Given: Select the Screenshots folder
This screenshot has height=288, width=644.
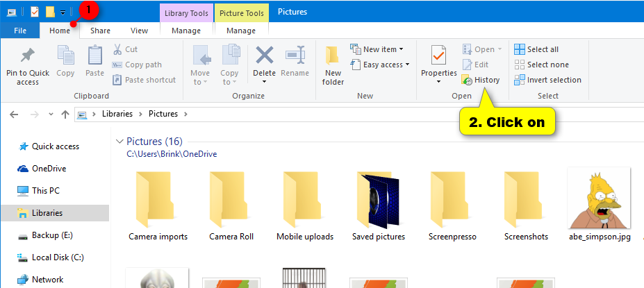Looking at the screenshot, I should [526, 205].
